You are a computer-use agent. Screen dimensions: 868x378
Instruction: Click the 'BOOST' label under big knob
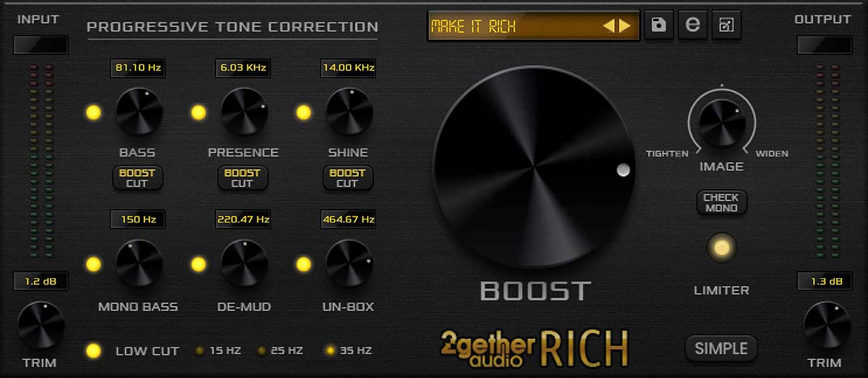pyautogui.click(x=535, y=291)
